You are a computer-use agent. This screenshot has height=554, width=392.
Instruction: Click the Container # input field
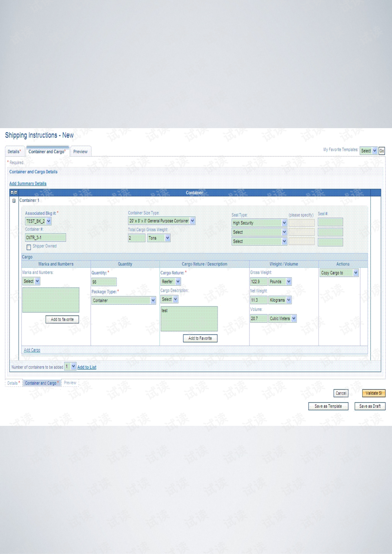pyautogui.click(x=45, y=238)
